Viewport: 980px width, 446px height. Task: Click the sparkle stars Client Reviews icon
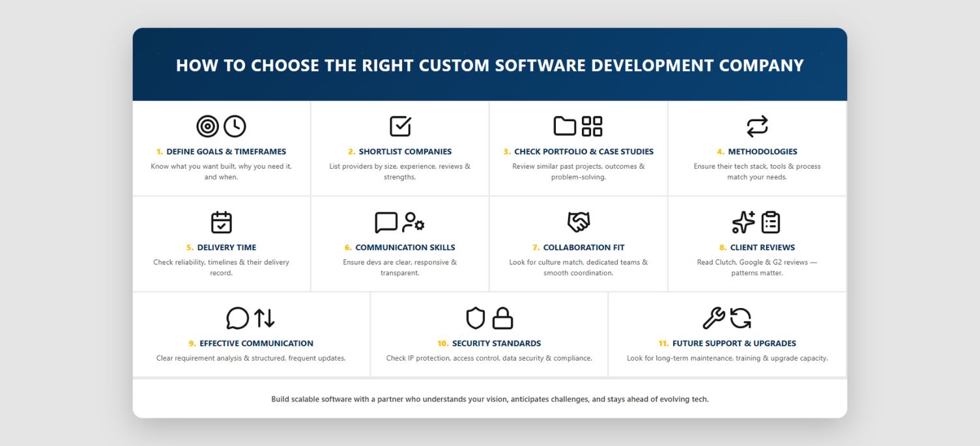point(743,222)
